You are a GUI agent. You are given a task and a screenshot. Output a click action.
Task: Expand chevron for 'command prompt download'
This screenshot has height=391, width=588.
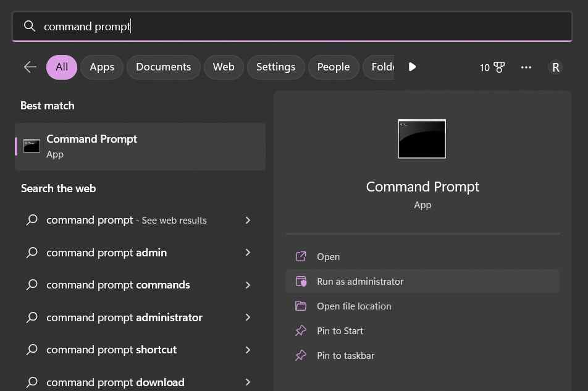pyautogui.click(x=248, y=382)
